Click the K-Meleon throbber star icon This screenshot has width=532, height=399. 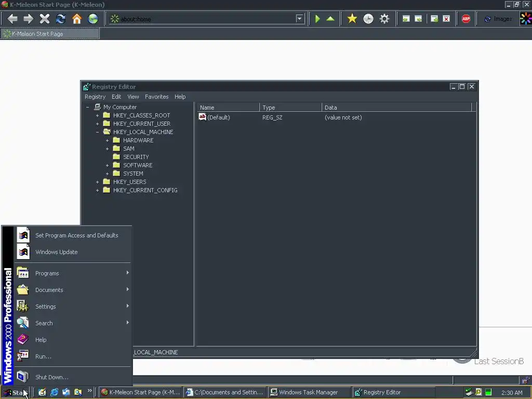(x=526, y=19)
